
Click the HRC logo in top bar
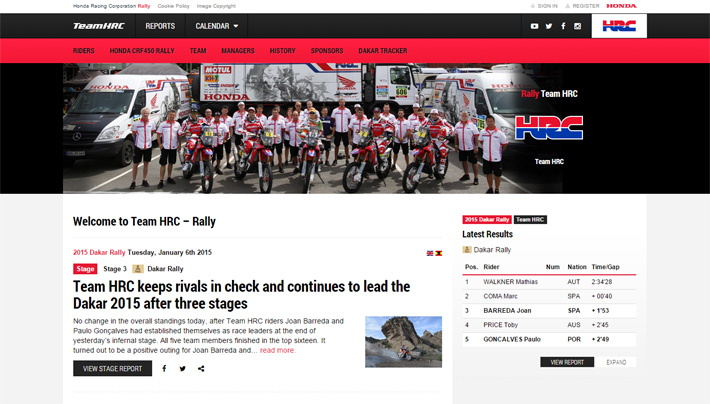pos(619,26)
